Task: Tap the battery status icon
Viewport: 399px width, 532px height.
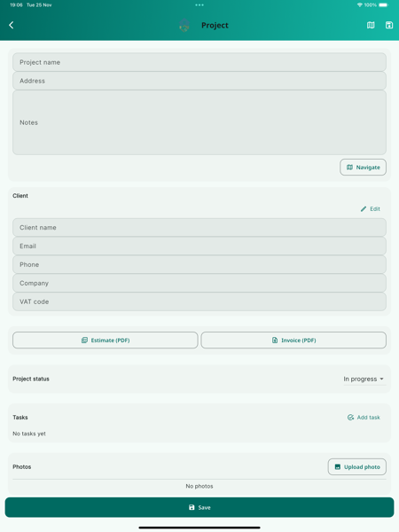Action: click(x=383, y=5)
